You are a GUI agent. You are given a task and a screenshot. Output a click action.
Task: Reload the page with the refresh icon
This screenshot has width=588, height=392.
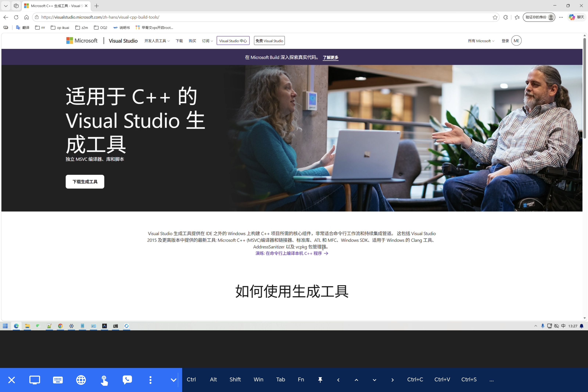(x=16, y=17)
